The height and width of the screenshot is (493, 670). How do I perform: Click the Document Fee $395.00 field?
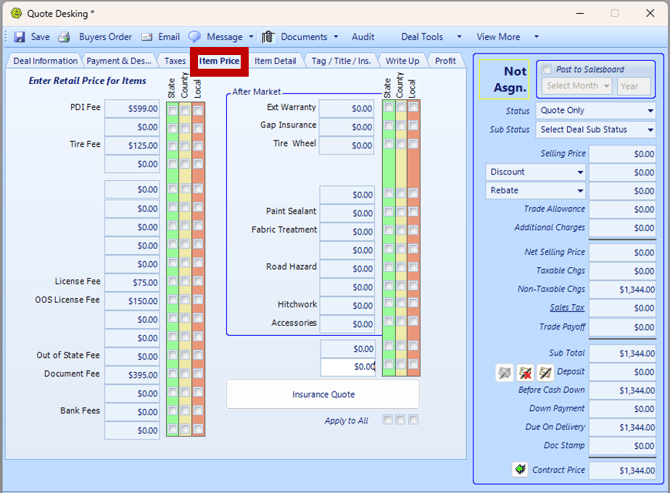point(132,375)
